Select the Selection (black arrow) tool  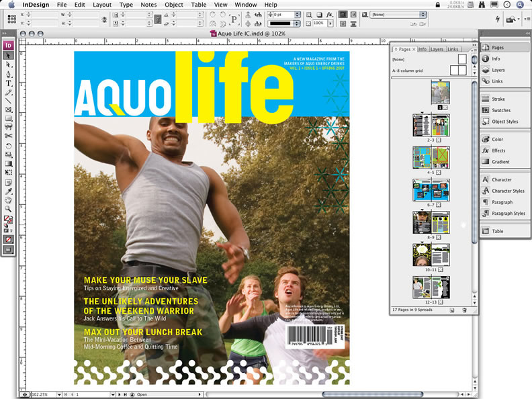click(9, 55)
